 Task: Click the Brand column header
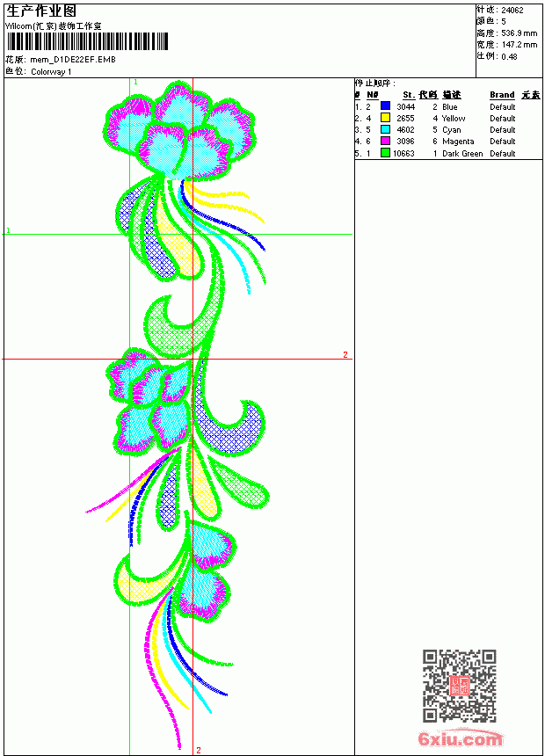click(502, 95)
